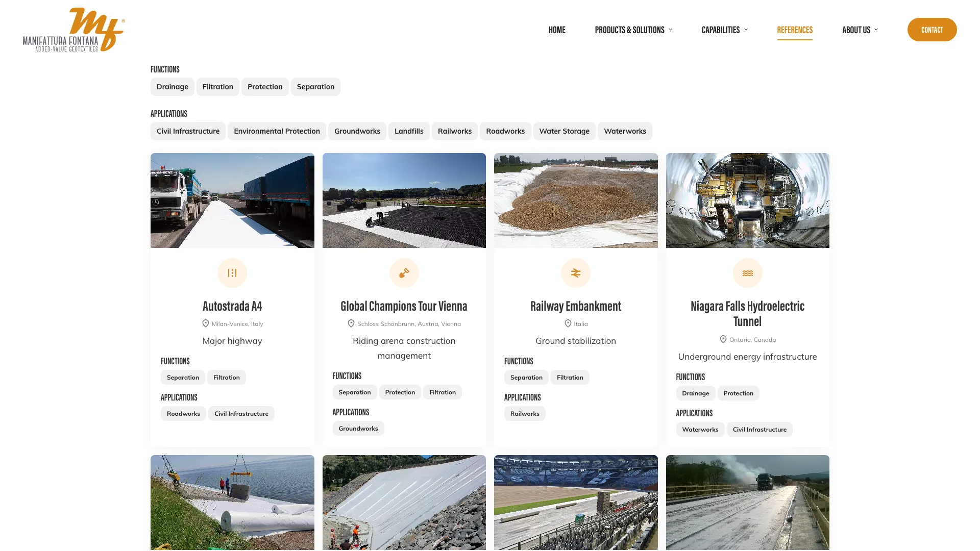Viewport: 980px width, 551px height.
Task: Click the Railway Embankment card icon
Action: click(576, 273)
